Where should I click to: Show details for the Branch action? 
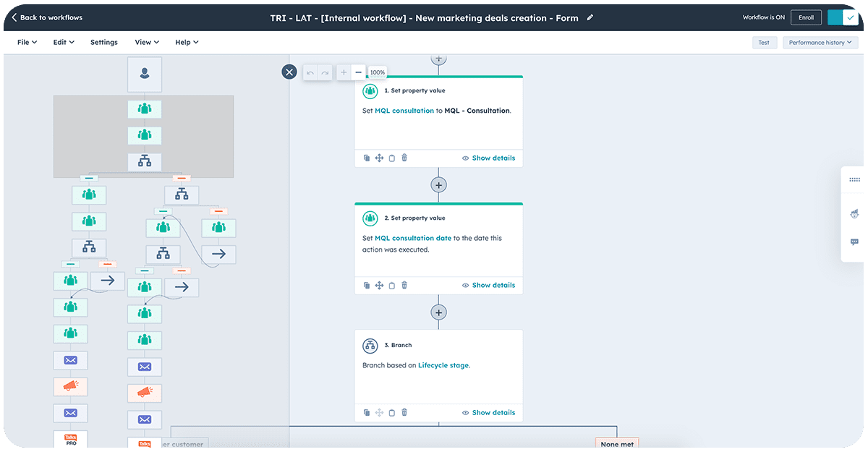pyautogui.click(x=489, y=412)
